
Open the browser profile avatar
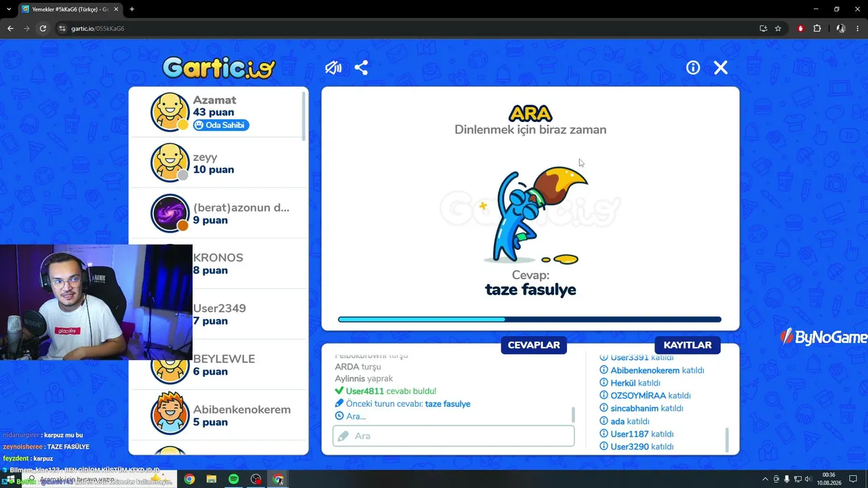coord(841,28)
